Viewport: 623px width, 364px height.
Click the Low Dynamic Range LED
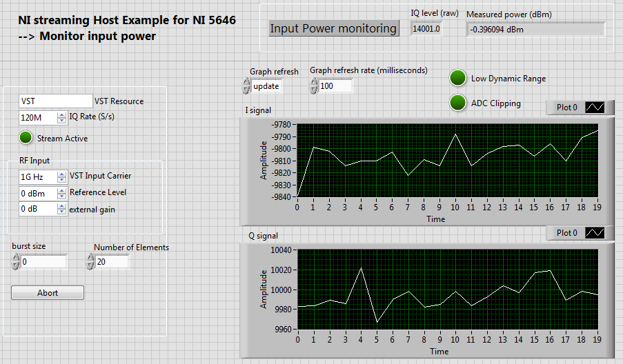457,78
